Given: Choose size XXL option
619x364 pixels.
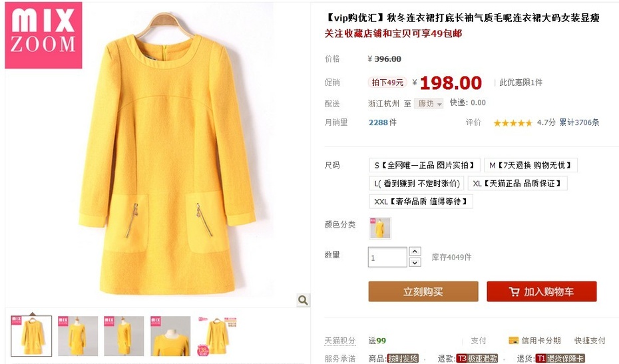Looking at the screenshot, I should click(421, 202).
